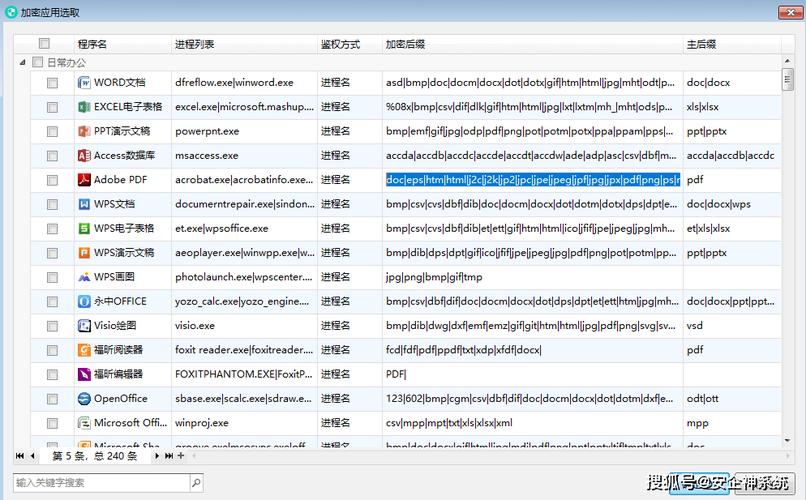Image resolution: width=806 pixels, height=500 pixels.
Task: Go to previous record page
Action: point(32,456)
